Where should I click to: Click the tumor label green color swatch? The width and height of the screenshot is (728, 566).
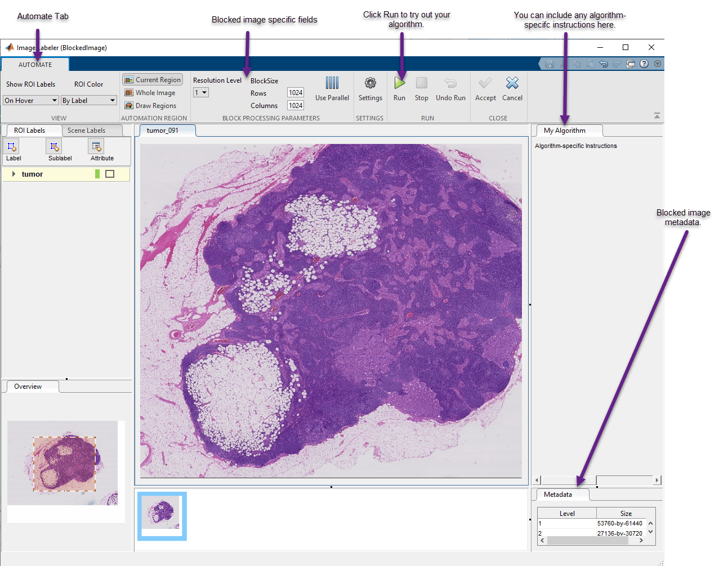coord(97,174)
